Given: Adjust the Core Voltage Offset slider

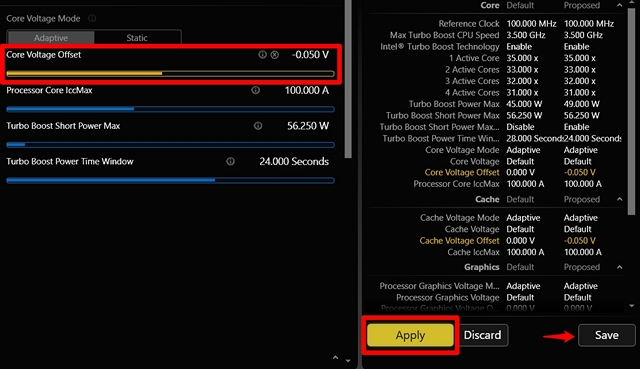Looking at the screenshot, I should pyautogui.click(x=171, y=73).
